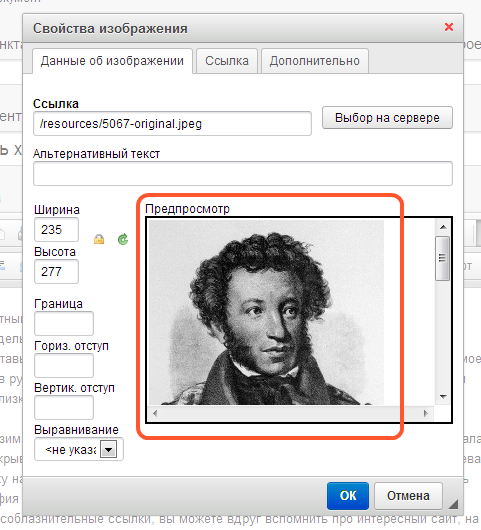
Task: Click the Отмена button
Action: pos(408,496)
